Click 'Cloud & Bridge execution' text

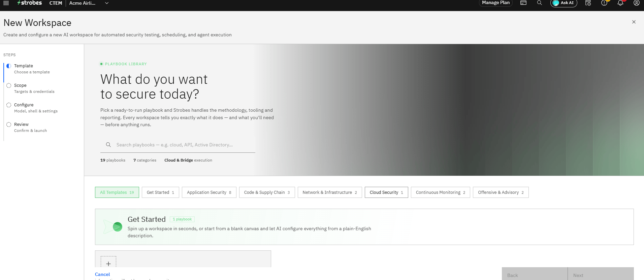pyautogui.click(x=188, y=160)
